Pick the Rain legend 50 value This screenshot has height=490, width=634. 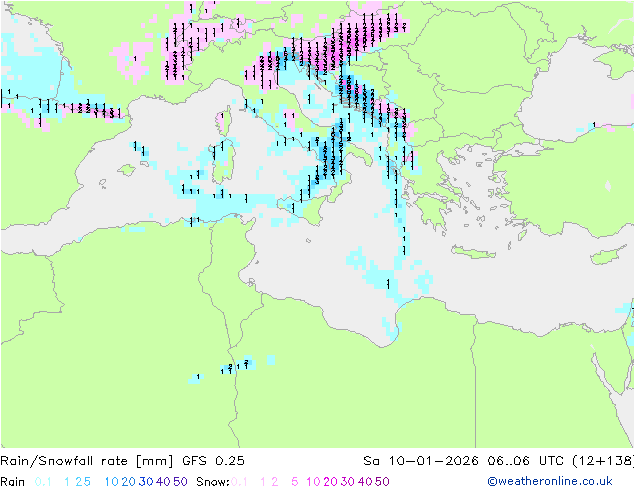pyautogui.click(x=180, y=482)
